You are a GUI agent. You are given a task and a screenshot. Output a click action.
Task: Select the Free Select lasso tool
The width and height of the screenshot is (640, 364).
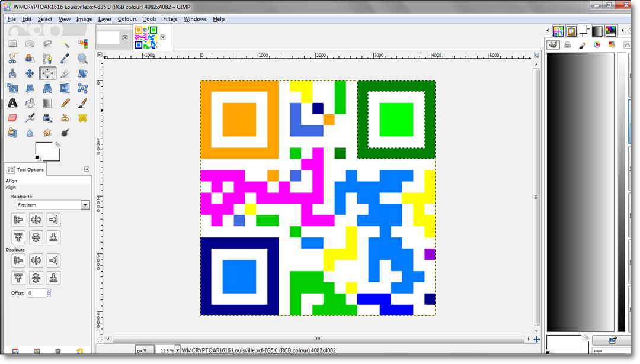click(47, 44)
